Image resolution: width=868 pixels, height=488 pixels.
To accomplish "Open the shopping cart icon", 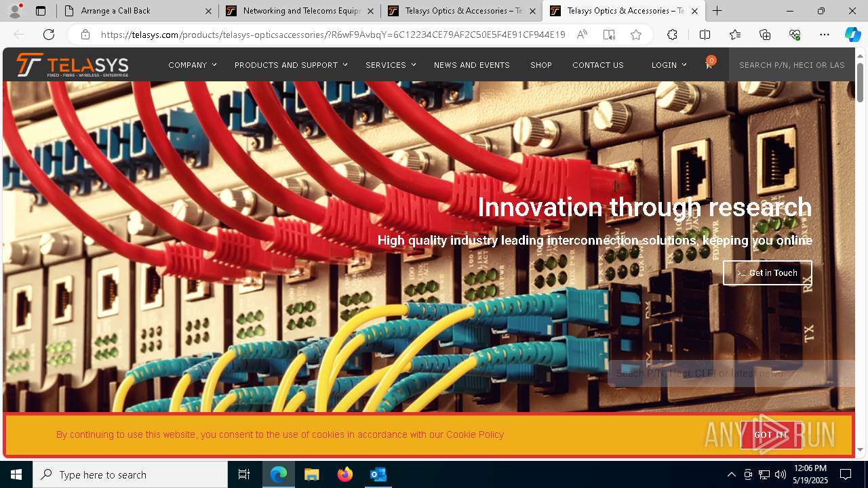I will coord(709,64).
